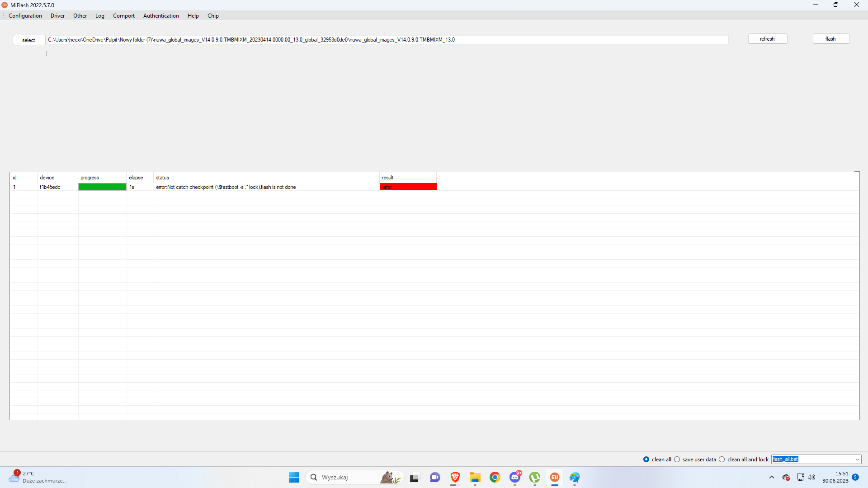Choose 'clean all and lock' radio option

(x=722, y=460)
